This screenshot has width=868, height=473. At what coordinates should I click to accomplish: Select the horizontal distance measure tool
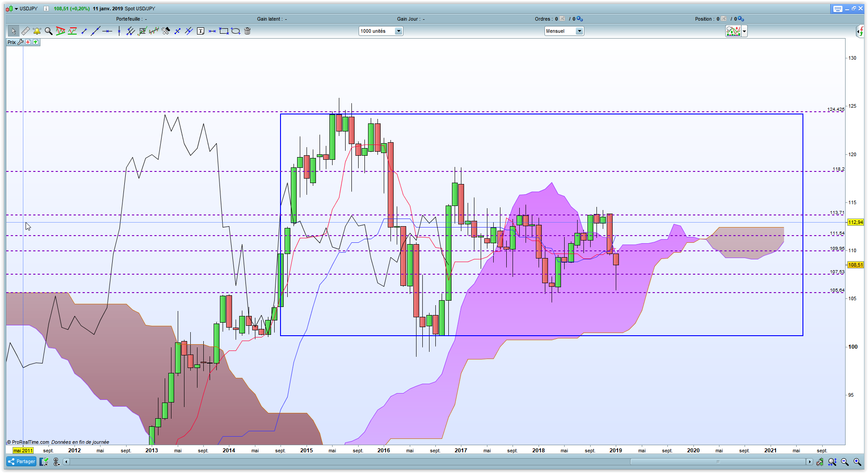pyautogui.click(x=212, y=31)
